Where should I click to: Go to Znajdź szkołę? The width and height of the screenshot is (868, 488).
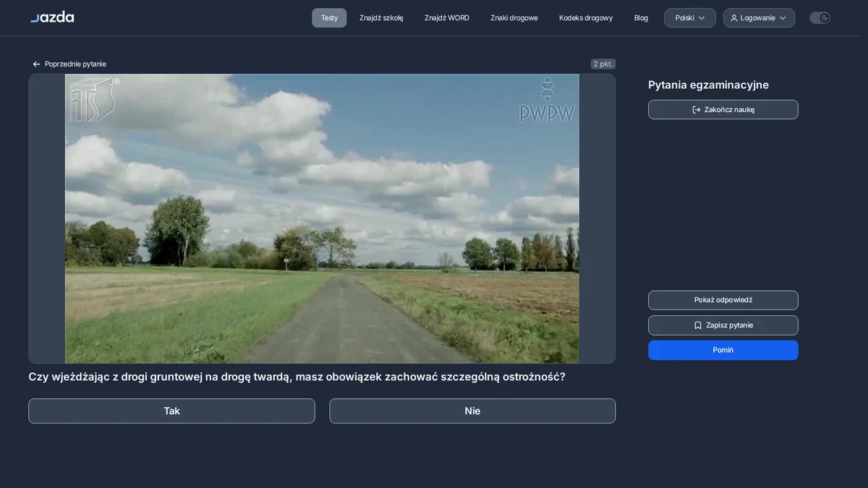(381, 18)
